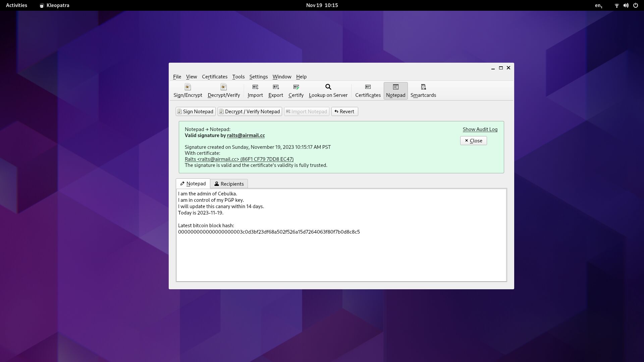This screenshot has width=644, height=362.
Task: Click inside the Notepad text input field
Action: [340, 235]
